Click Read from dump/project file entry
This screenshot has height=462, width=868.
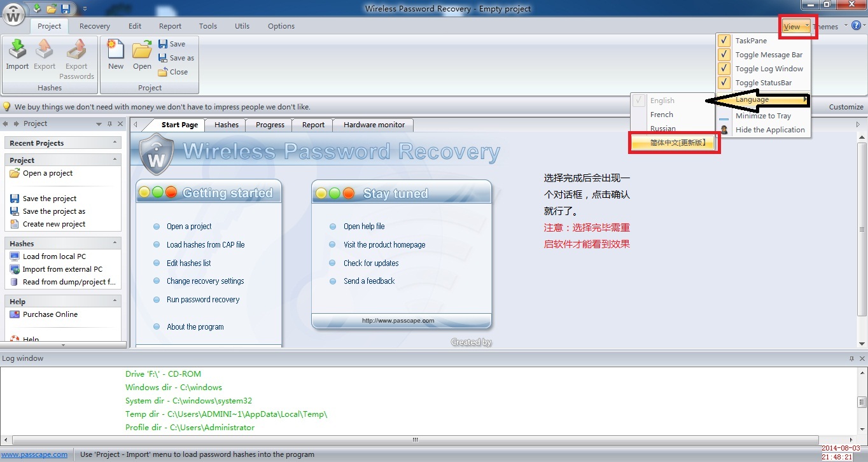coord(64,282)
